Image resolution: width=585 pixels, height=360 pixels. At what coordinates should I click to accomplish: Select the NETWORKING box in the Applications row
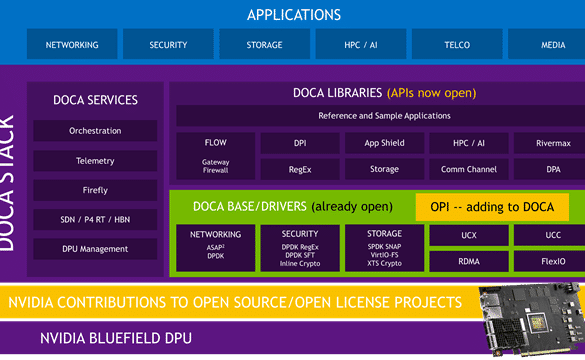72,44
